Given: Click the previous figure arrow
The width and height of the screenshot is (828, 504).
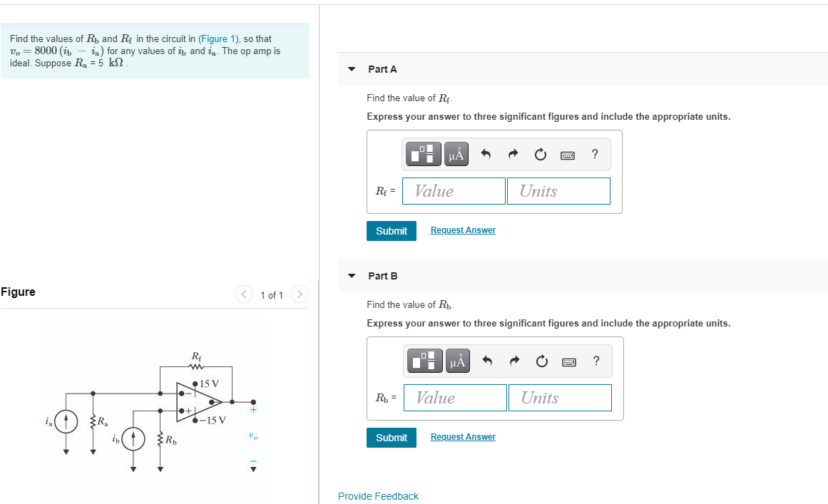Looking at the screenshot, I should [x=243, y=294].
